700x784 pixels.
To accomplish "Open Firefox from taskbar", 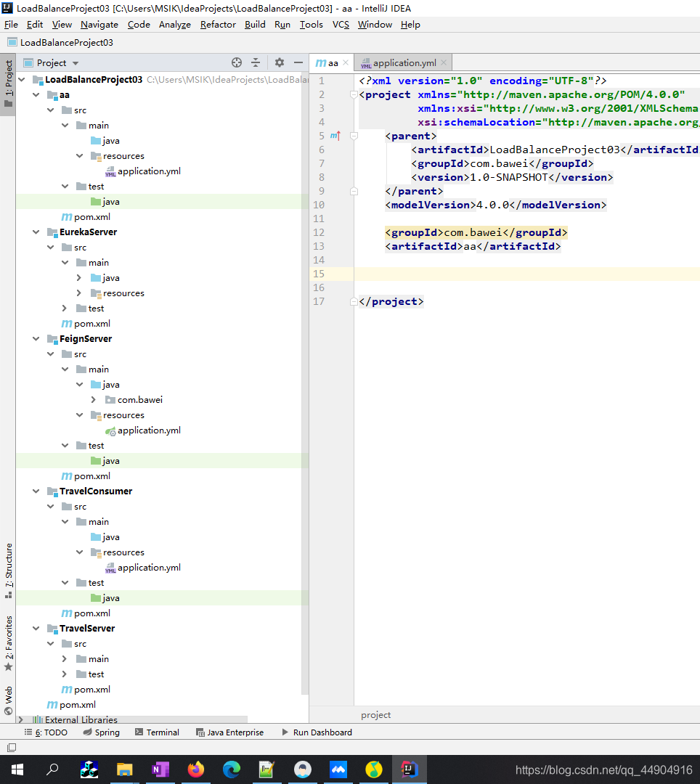I will pyautogui.click(x=195, y=769).
